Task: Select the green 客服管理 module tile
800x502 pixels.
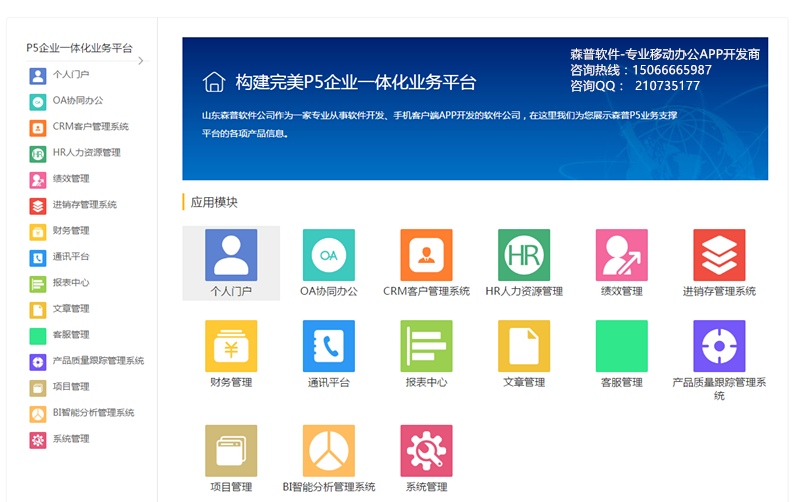Action: tap(621, 346)
